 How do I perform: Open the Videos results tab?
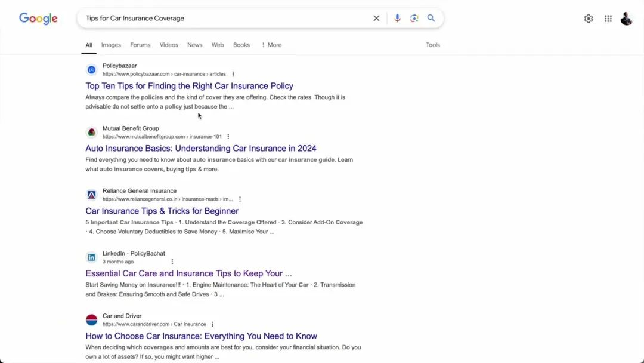[169, 45]
